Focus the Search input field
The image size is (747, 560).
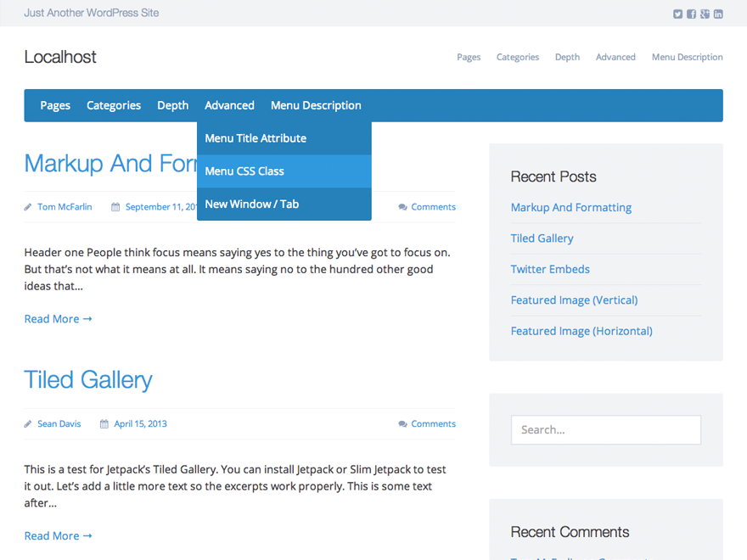tap(606, 430)
